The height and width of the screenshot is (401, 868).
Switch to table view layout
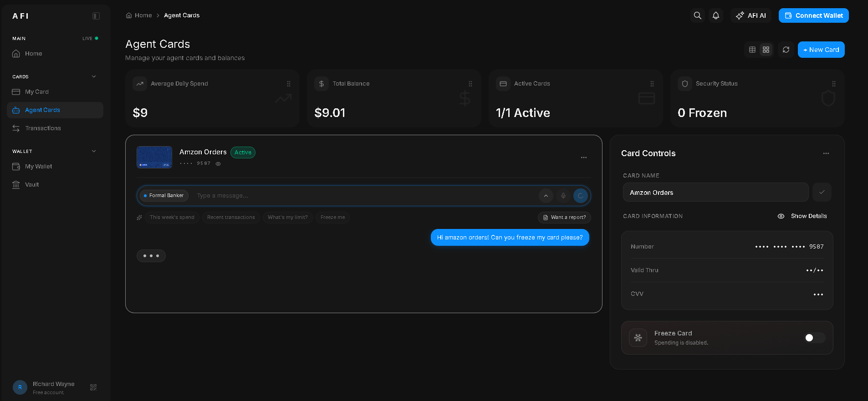tap(752, 50)
